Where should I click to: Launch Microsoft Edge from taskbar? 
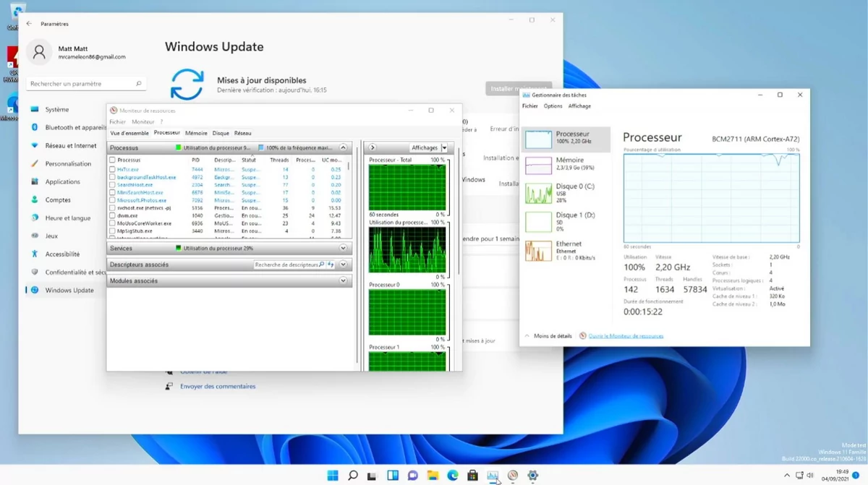(x=453, y=476)
